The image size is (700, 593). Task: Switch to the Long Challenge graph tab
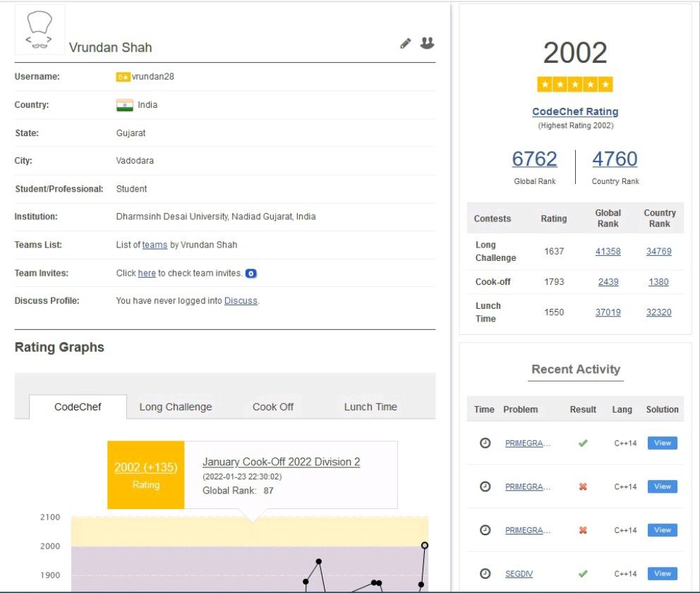(x=175, y=407)
